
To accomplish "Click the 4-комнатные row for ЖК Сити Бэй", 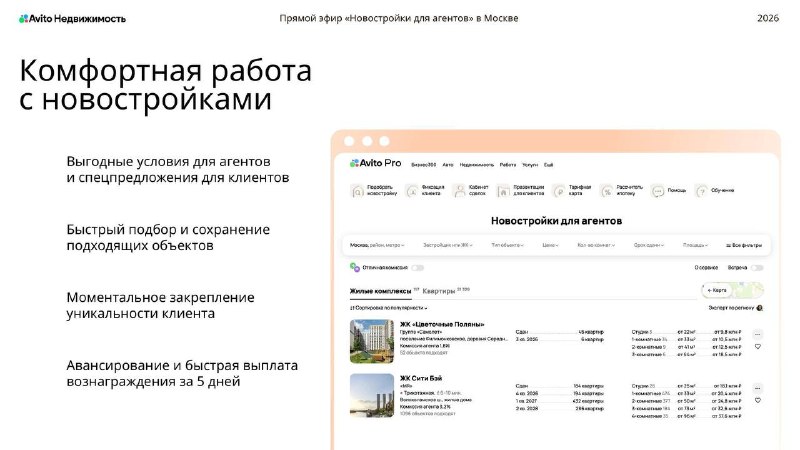I will (686, 416).
